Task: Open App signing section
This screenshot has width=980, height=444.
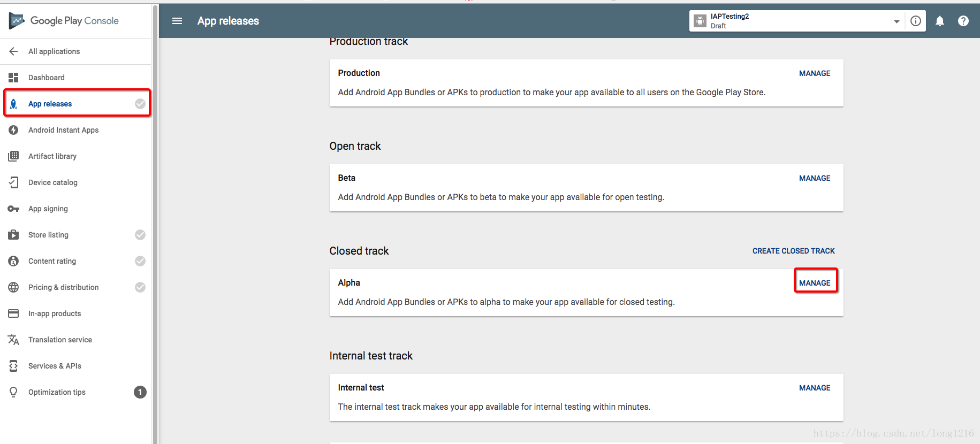Action: click(x=48, y=209)
